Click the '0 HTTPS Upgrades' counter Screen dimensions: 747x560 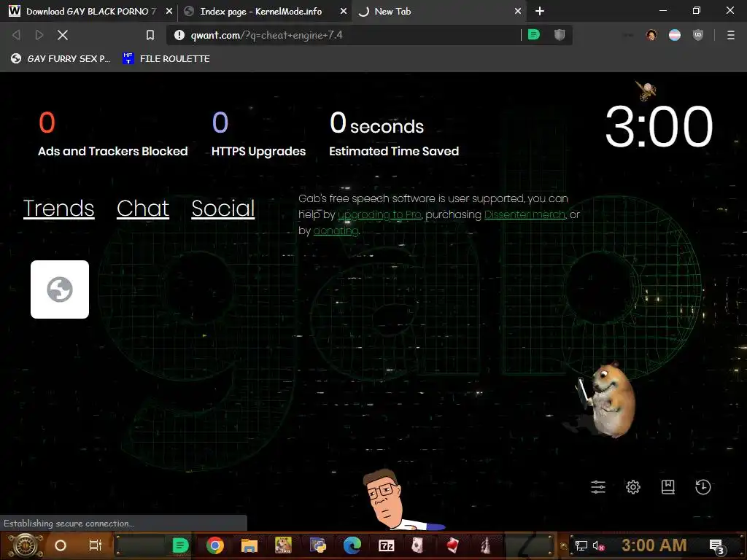coord(258,134)
